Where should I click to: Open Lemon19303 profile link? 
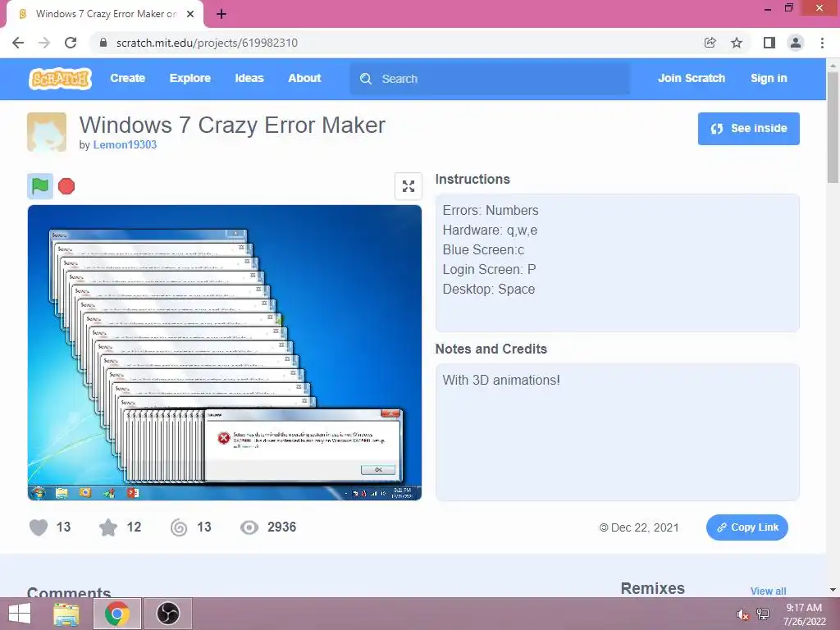click(x=125, y=144)
